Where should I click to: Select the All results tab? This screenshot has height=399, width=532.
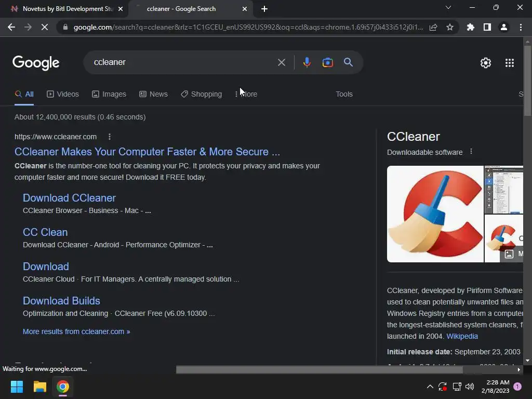[x=24, y=94]
